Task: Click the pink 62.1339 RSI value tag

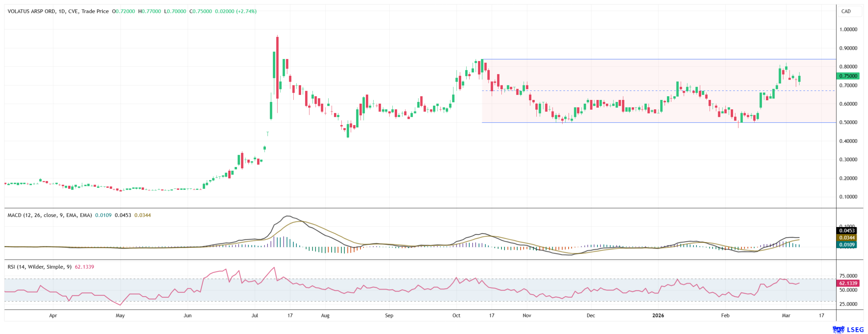Action: (x=848, y=283)
